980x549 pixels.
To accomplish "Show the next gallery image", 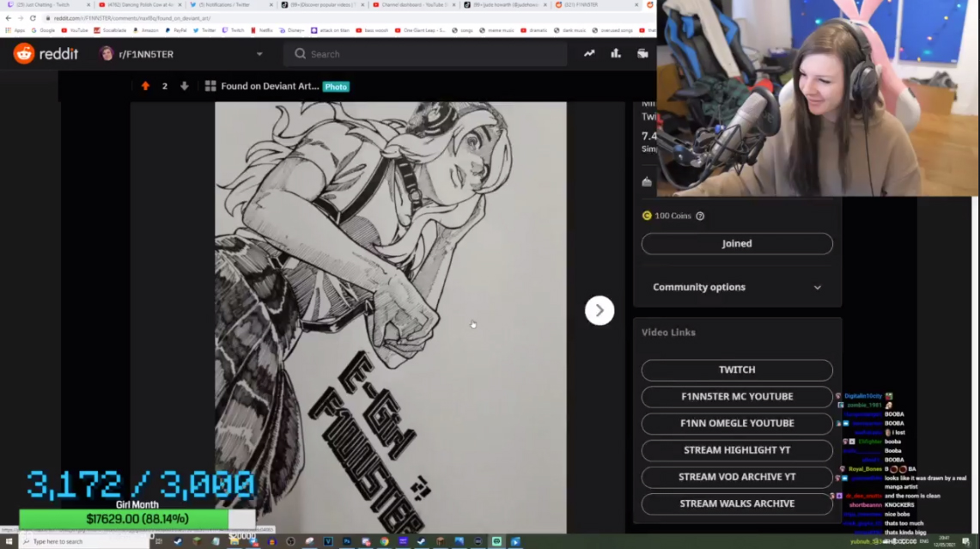I will (x=600, y=310).
